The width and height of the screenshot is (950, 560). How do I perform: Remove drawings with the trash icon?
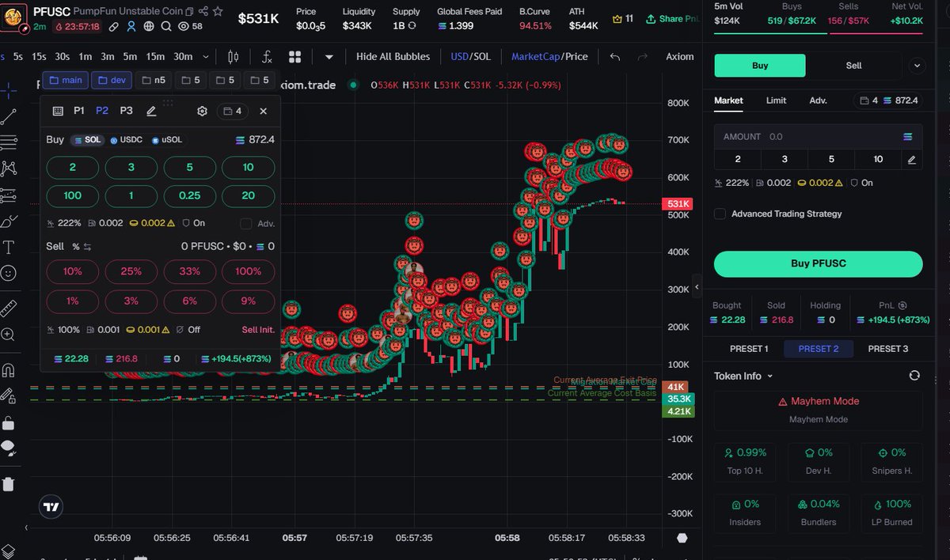[x=9, y=484]
